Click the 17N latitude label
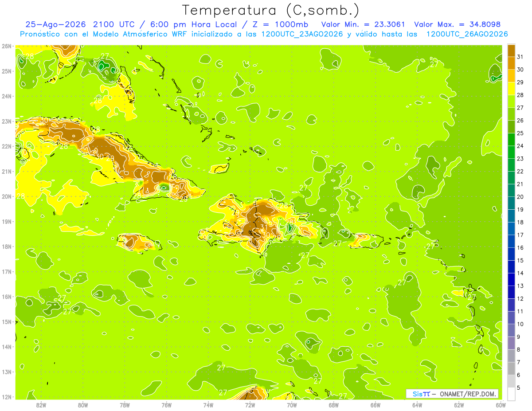Screen dimensions: 532x411 6,271
